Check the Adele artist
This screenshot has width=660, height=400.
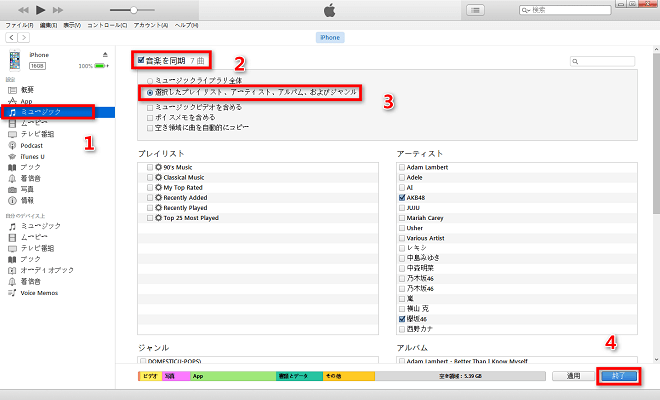coord(402,177)
